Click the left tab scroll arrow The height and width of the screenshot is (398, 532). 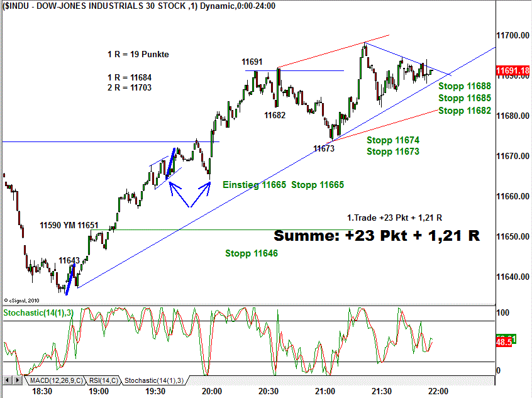coord(7,380)
